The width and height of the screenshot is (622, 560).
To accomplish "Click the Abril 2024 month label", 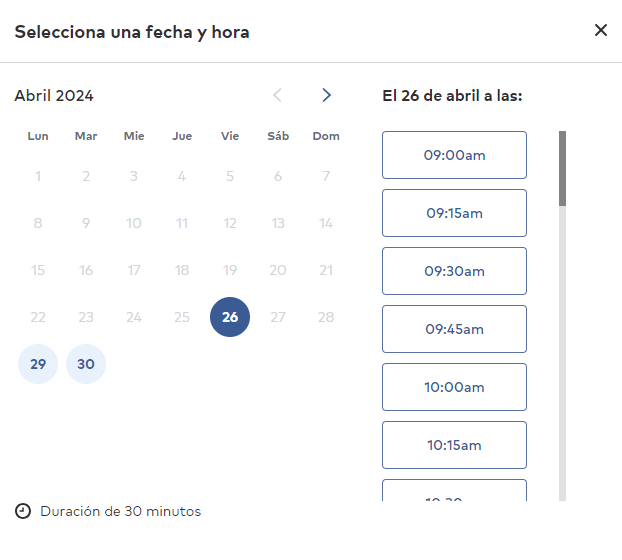I will tap(54, 96).
